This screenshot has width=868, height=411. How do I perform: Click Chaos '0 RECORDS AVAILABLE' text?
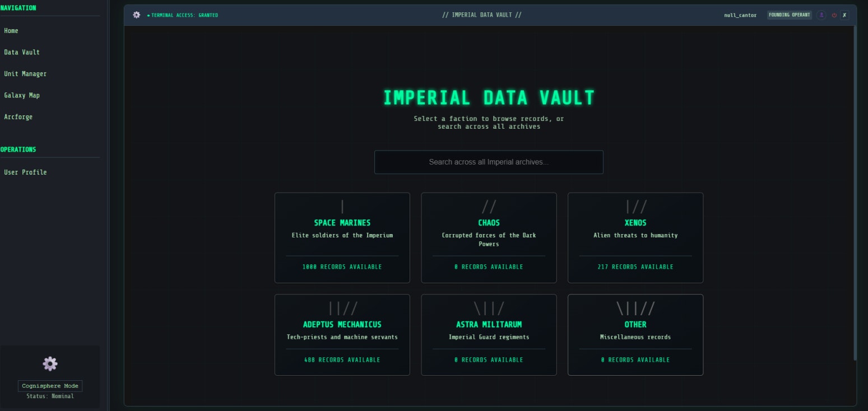[x=489, y=267]
